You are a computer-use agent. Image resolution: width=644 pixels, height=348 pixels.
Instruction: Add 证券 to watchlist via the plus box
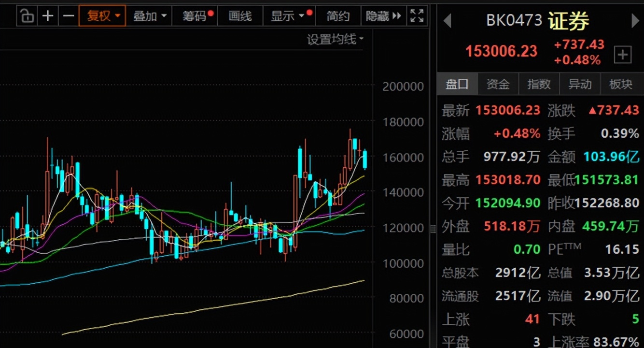pyautogui.click(x=622, y=55)
